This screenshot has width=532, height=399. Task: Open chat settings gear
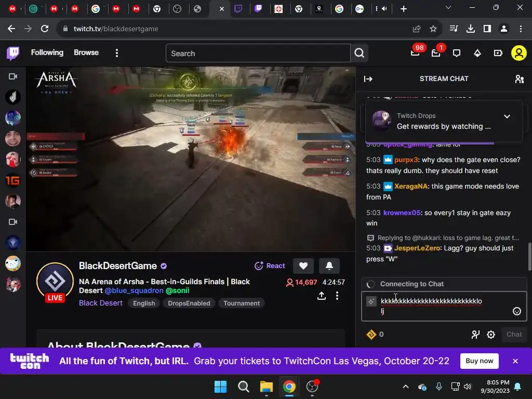click(491, 335)
